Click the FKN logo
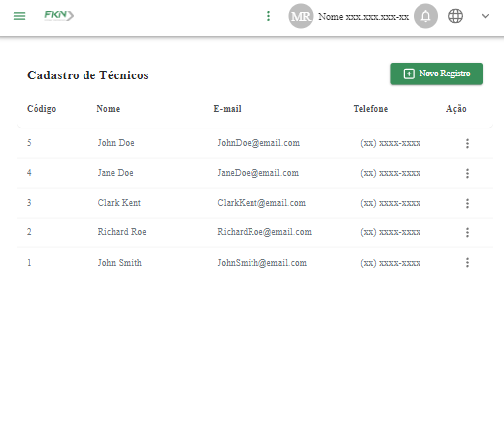This screenshot has width=504, height=446. (x=59, y=15)
